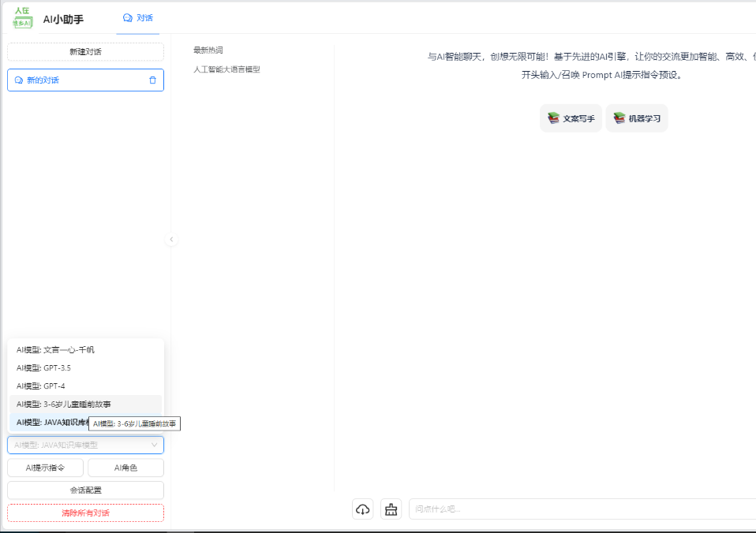Click the 人工智能大语言模型 hot word link

pyautogui.click(x=226, y=69)
